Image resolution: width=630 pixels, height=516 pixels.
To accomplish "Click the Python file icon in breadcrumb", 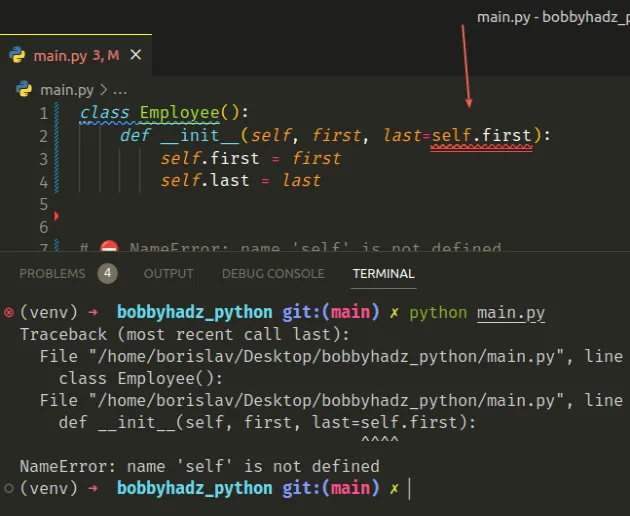I will pos(24,88).
